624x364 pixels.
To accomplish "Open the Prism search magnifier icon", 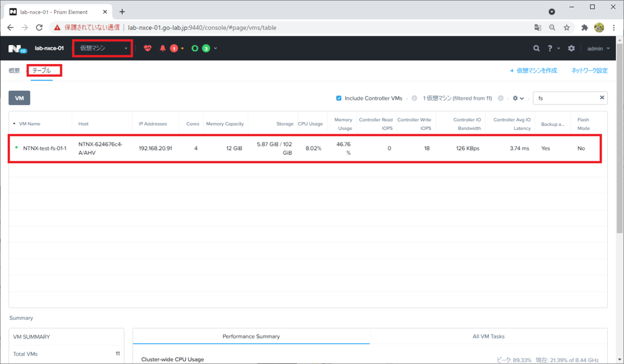I will point(536,48).
